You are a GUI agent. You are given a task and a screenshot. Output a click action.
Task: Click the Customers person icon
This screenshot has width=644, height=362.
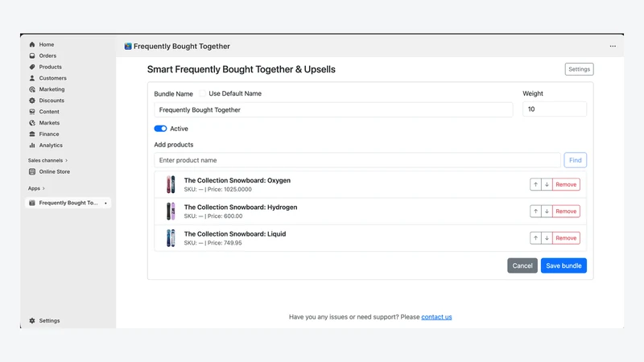tap(32, 78)
